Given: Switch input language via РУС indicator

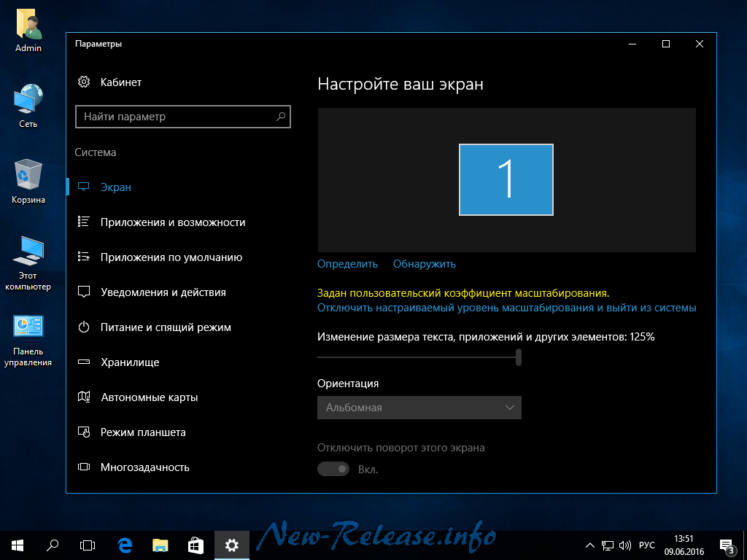Looking at the screenshot, I should (647, 545).
